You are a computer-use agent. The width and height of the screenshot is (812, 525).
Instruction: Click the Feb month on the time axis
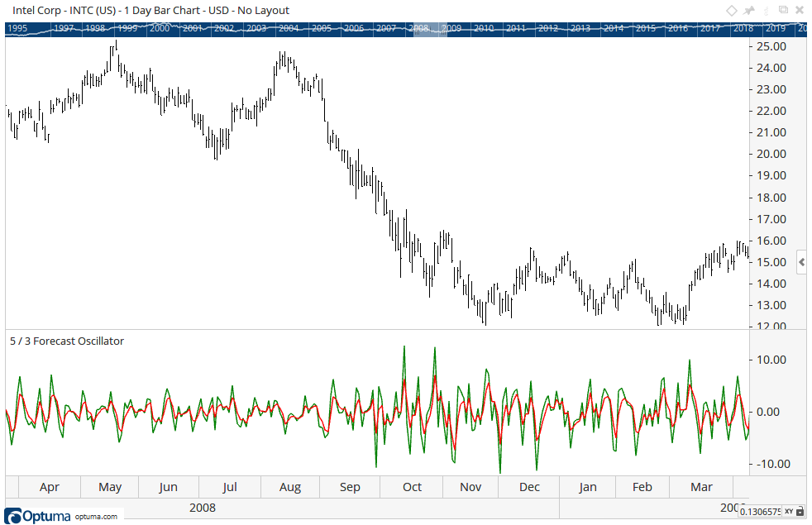point(642,487)
